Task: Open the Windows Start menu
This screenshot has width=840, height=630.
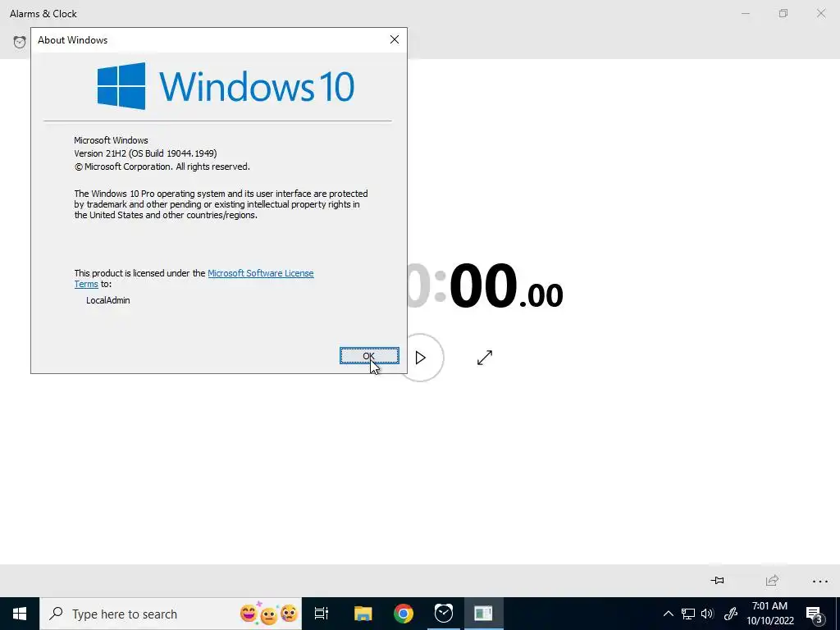Action: [20, 614]
